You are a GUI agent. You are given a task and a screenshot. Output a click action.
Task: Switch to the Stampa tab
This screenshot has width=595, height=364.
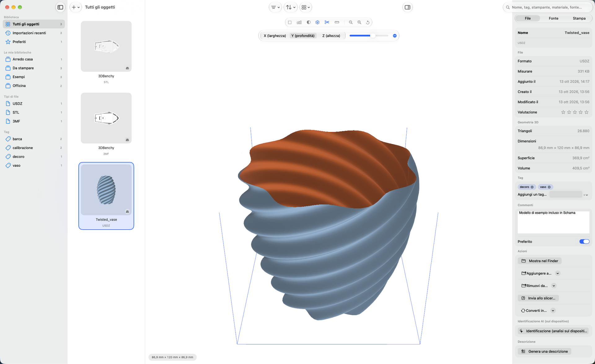[579, 18]
